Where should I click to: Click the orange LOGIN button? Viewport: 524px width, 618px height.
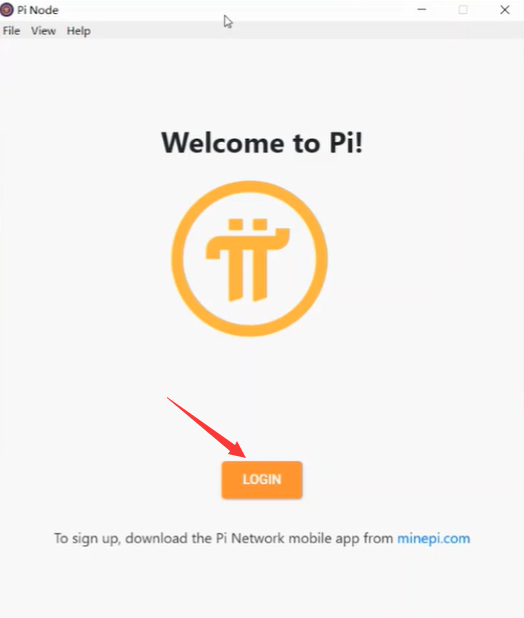(x=262, y=480)
